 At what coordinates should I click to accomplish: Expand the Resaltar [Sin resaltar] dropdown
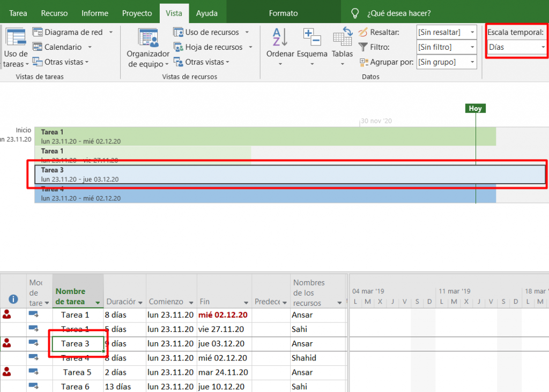coord(472,32)
